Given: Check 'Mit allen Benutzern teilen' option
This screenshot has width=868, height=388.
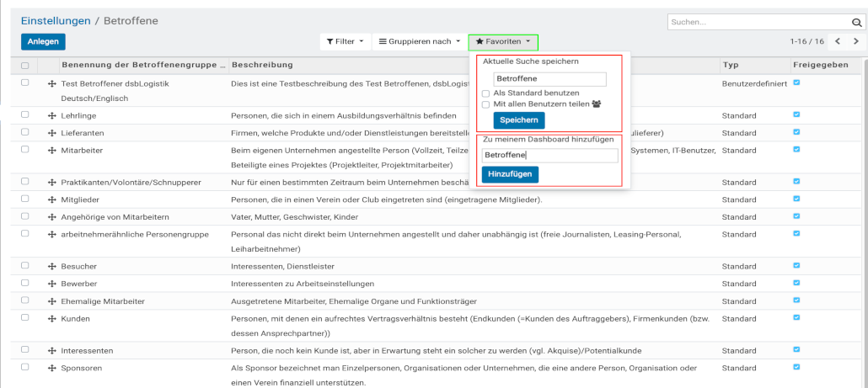Looking at the screenshot, I should [485, 104].
